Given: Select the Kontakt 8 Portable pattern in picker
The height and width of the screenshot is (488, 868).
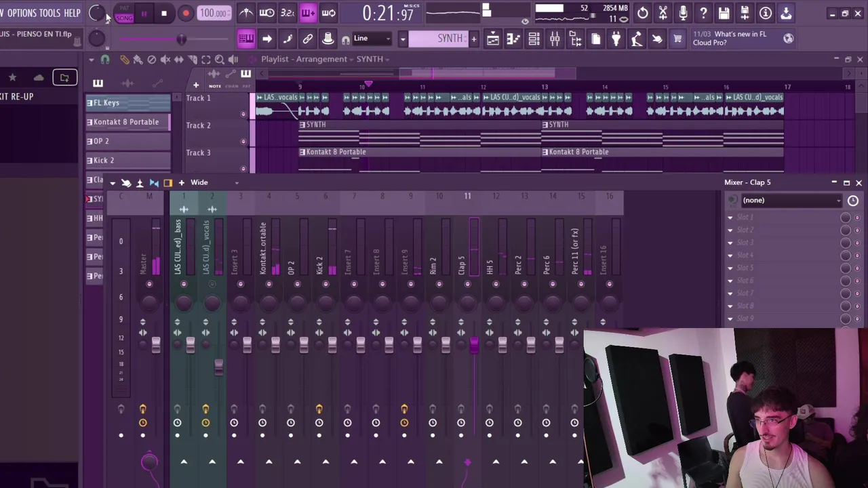Looking at the screenshot, I should pos(127,122).
